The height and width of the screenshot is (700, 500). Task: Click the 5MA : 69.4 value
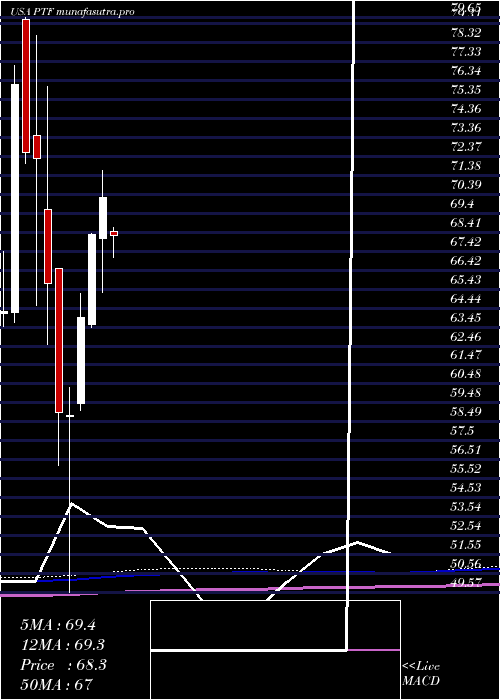click(x=58, y=625)
